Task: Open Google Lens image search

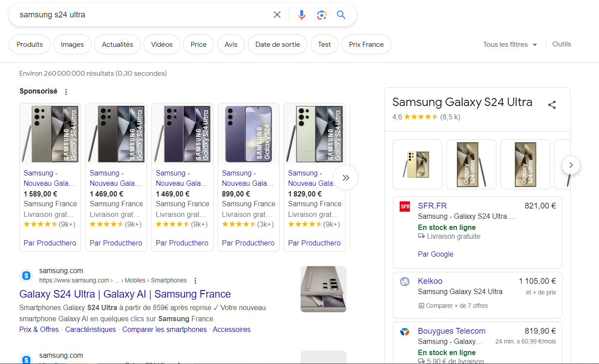Action: coord(322,15)
